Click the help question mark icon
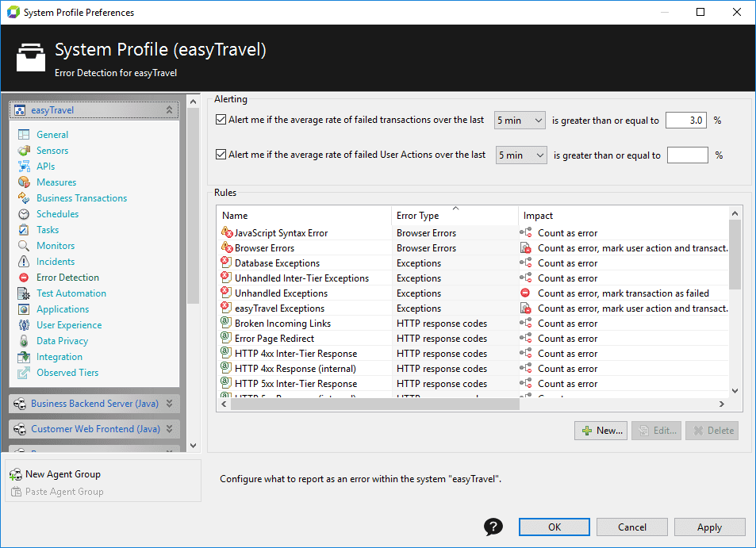The height and width of the screenshot is (548, 756). pos(493,527)
